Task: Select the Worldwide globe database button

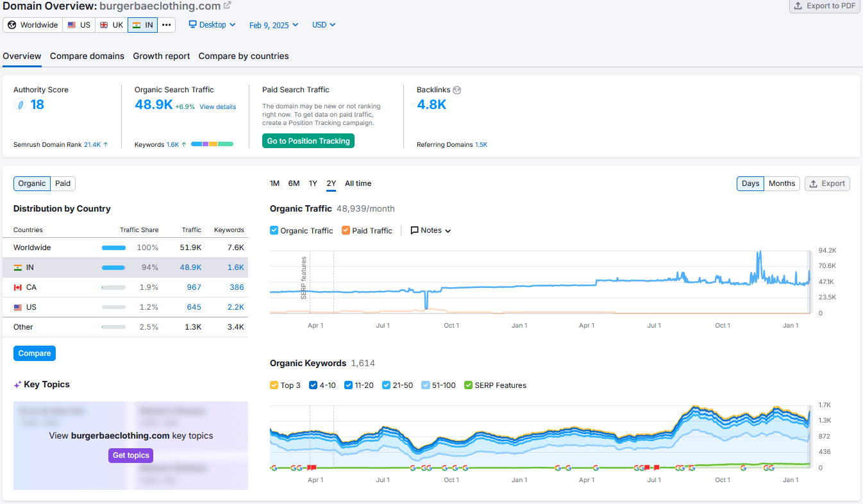Action: click(33, 25)
